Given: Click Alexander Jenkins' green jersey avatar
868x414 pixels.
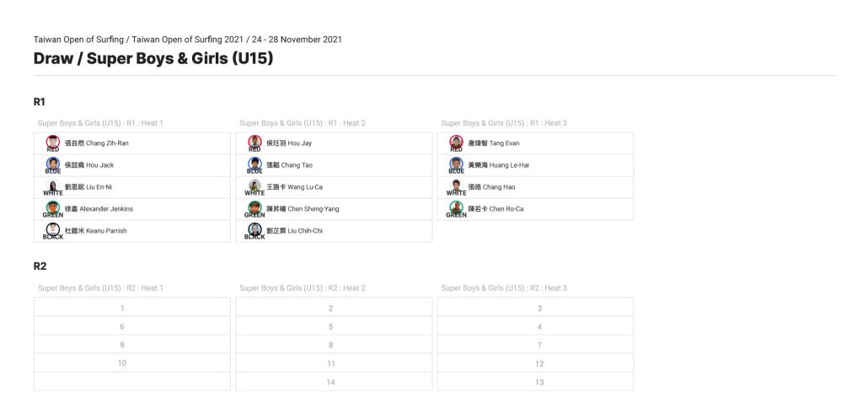Looking at the screenshot, I should click(52, 207).
